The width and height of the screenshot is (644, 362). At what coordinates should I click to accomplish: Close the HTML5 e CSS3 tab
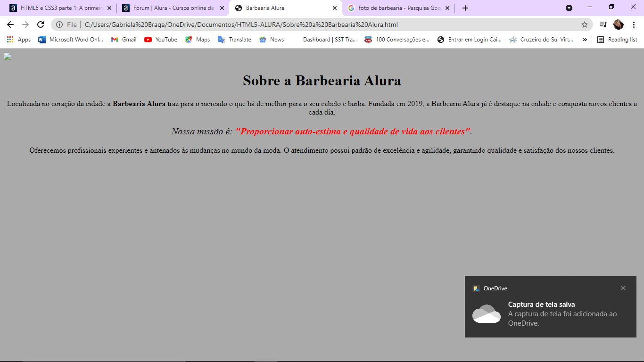tap(109, 8)
